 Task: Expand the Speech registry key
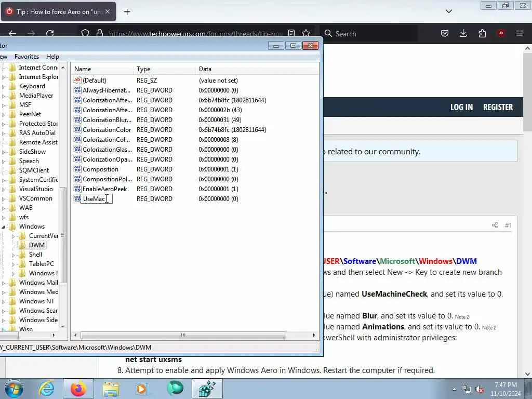coord(4,162)
